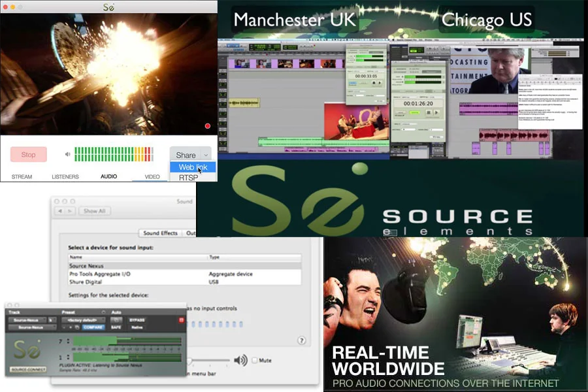The height and width of the screenshot is (392, 588).
Task: Click the red recording indicator dot on video
Action: [x=207, y=126]
